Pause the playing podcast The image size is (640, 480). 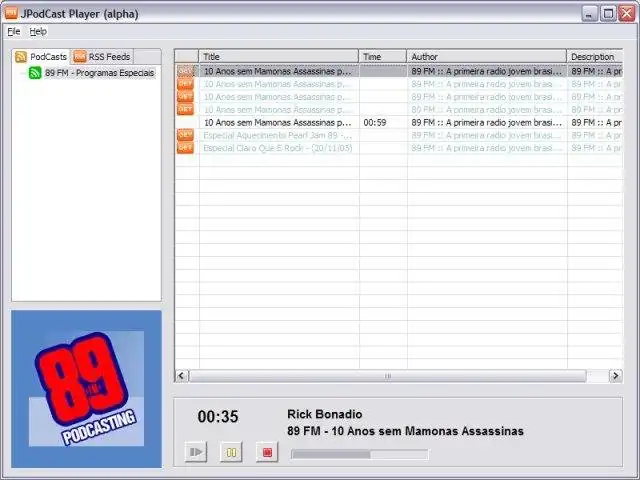(x=231, y=452)
